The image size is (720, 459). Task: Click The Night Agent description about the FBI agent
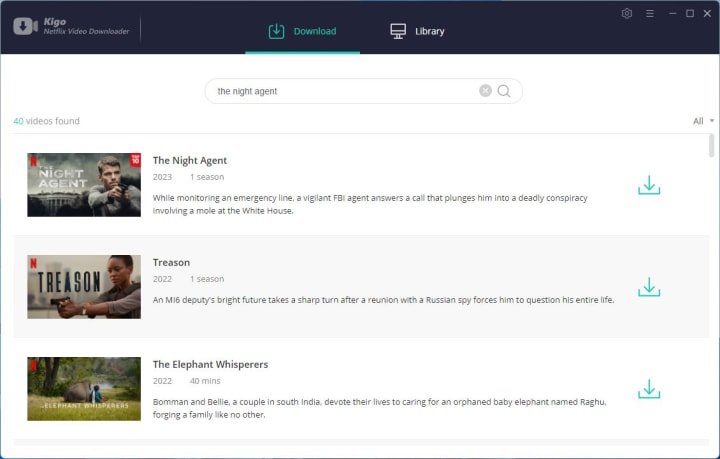(370, 204)
